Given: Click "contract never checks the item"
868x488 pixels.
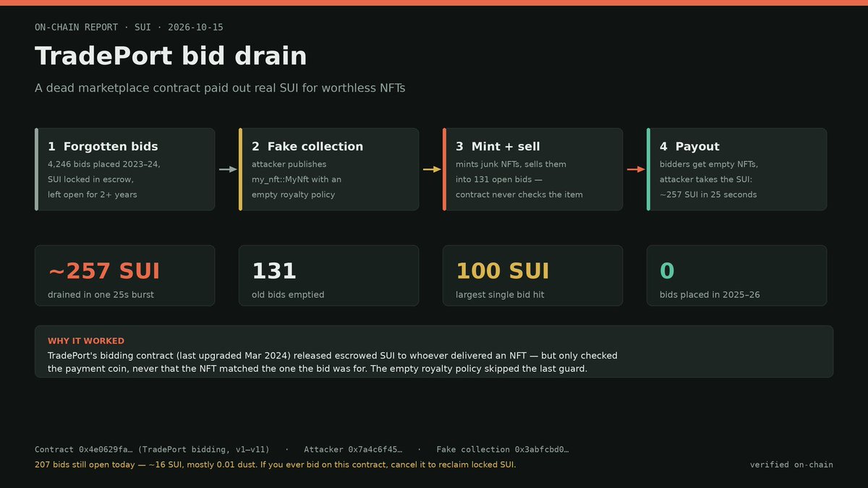Looking at the screenshot, I should 519,194.
